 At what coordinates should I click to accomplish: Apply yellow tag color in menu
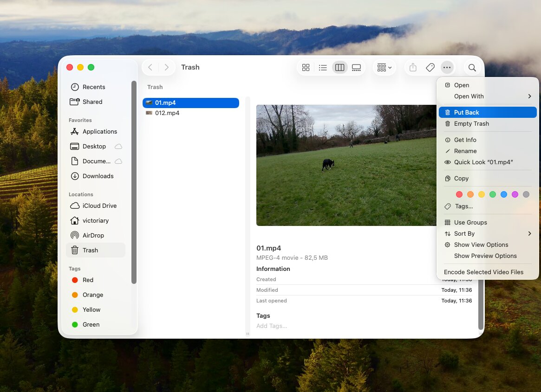click(x=481, y=194)
